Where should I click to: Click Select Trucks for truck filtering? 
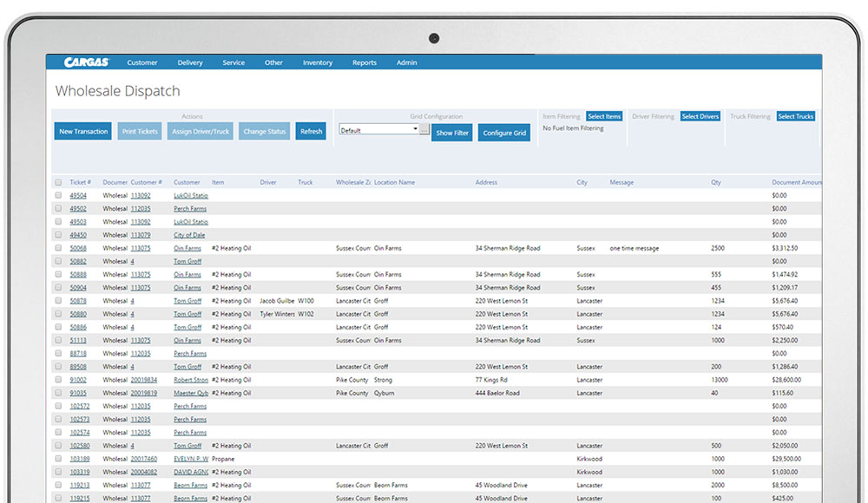point(795,116)
